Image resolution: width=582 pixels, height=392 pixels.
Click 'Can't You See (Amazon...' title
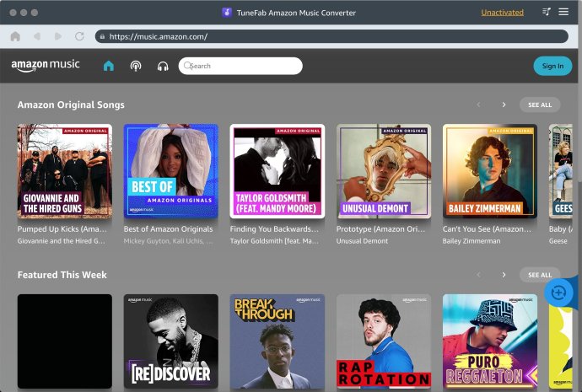[487, 229]
